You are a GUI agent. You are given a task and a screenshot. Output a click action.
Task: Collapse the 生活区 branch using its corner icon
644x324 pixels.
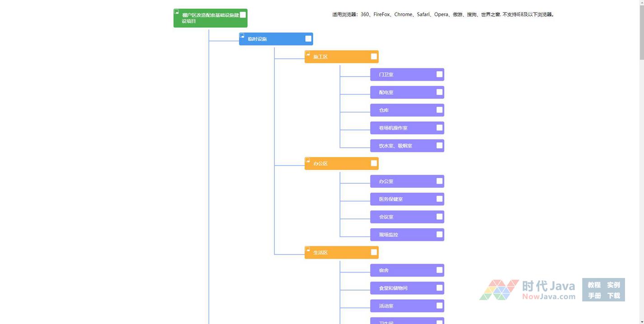[x=308, y=249]
